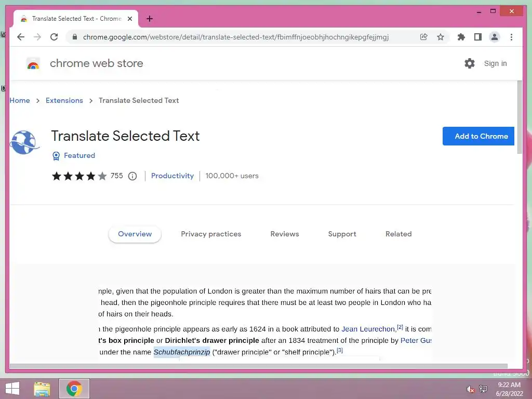Click the Featured label text
Screen dimensions: 532x399
pyautogui.click(x=79, y=155)
